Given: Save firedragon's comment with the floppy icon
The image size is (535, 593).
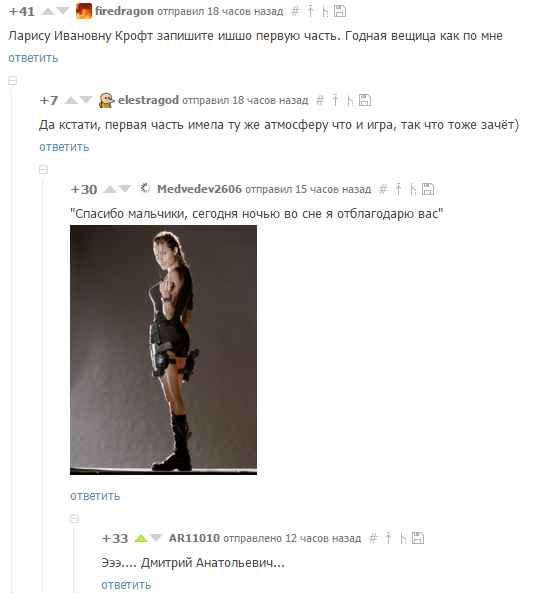Looking at the screenshot, I should click(x=340, y=11).
